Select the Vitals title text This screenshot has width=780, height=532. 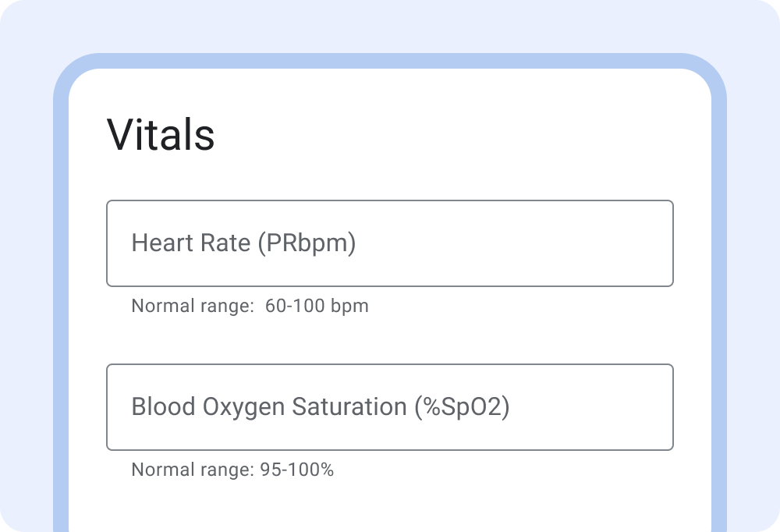[x=161, y=134]
